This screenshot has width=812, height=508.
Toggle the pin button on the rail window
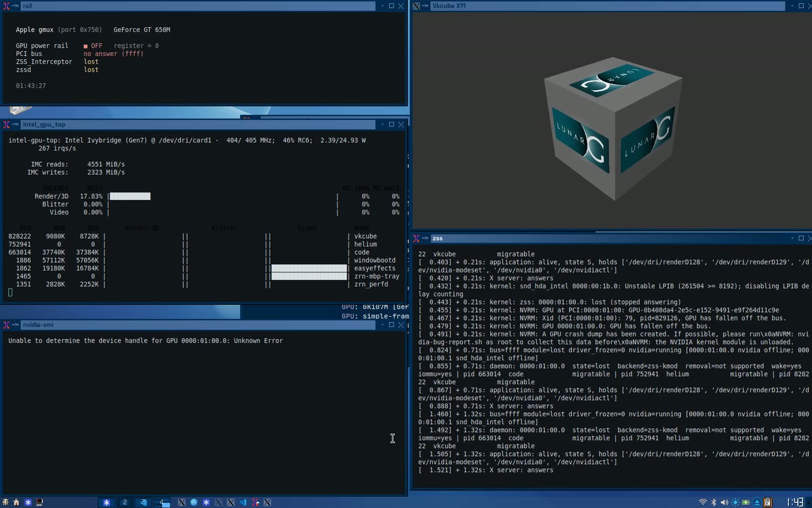coord(15,6)
